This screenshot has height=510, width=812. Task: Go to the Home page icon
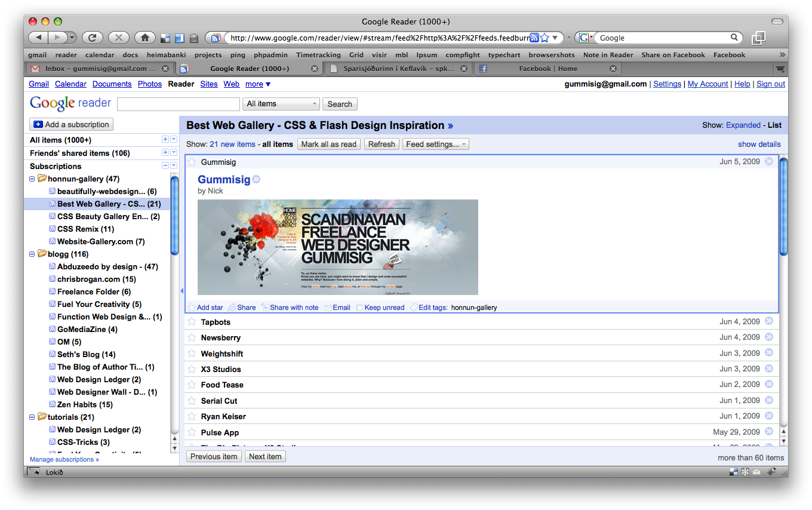(x=145, y=38)
